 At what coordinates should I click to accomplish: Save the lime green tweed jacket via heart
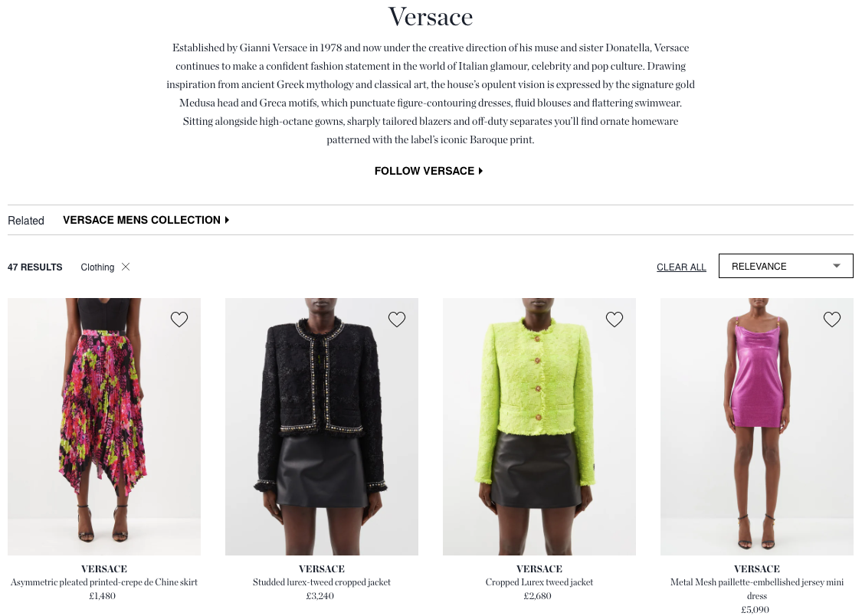(615, 319)
